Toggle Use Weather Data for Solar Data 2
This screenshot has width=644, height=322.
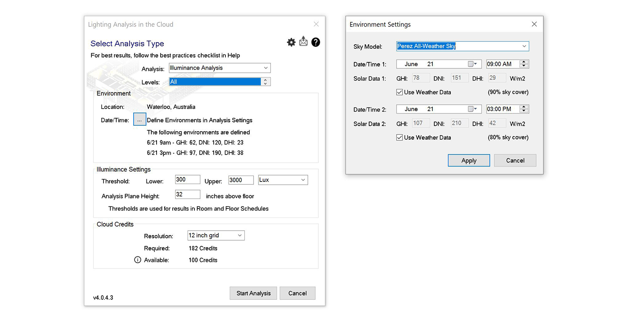400,138
